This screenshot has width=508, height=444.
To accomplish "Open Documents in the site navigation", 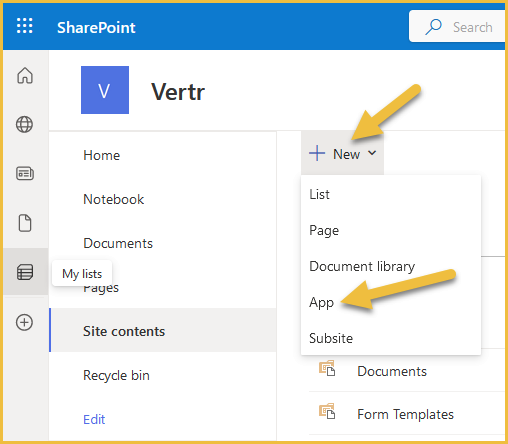I will coord(118,243).
